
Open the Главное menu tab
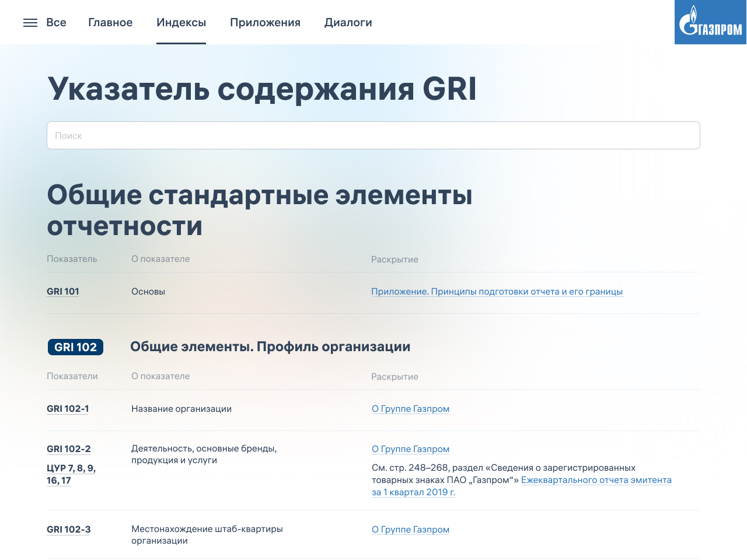click(x=110, y=23)
